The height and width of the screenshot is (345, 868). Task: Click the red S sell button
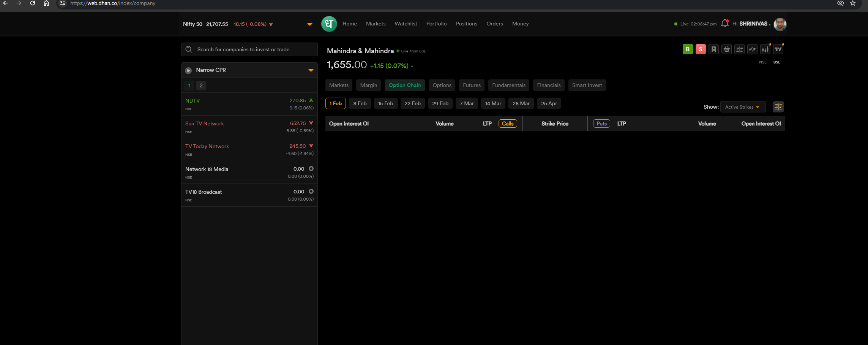pyautogui.click(x=701, y=49)
